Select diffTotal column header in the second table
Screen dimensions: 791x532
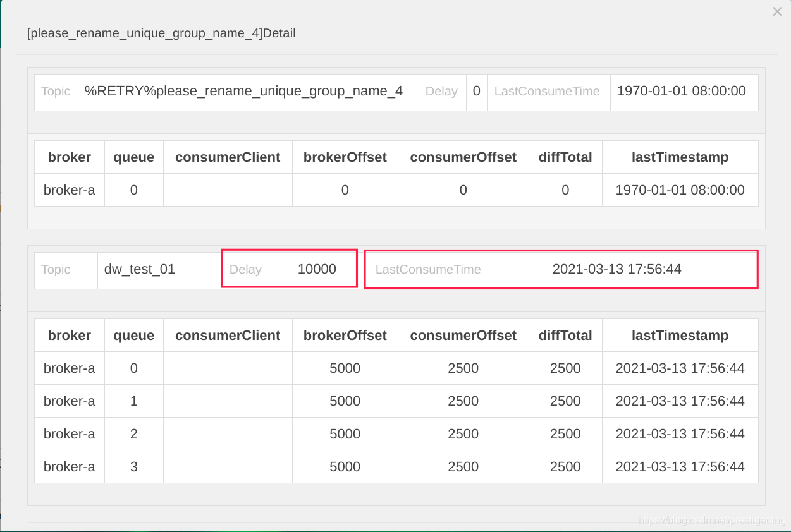point(565,336)
